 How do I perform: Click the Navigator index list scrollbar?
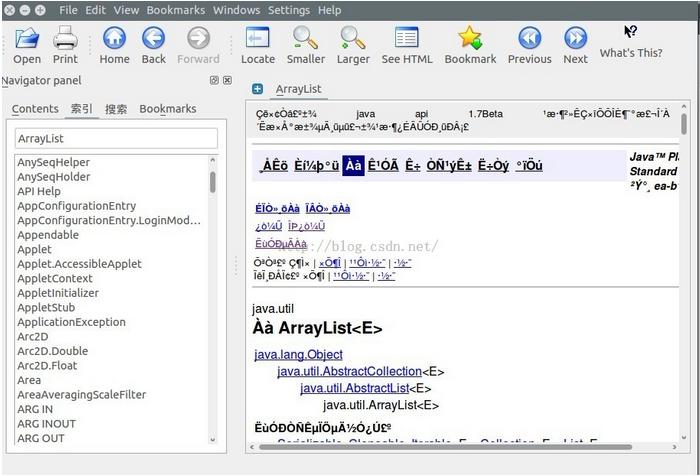pyautogui.click(x=213, y=181)
